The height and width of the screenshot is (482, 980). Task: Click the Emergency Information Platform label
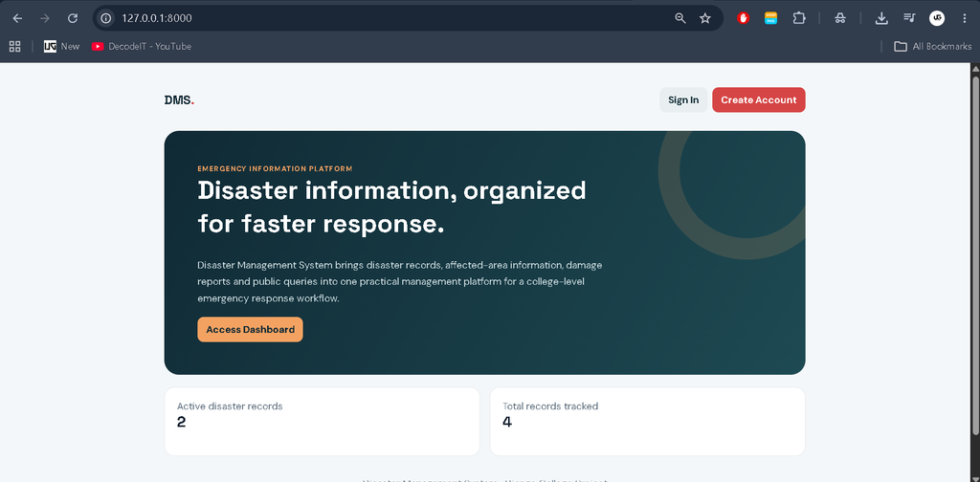pos(275,168)
